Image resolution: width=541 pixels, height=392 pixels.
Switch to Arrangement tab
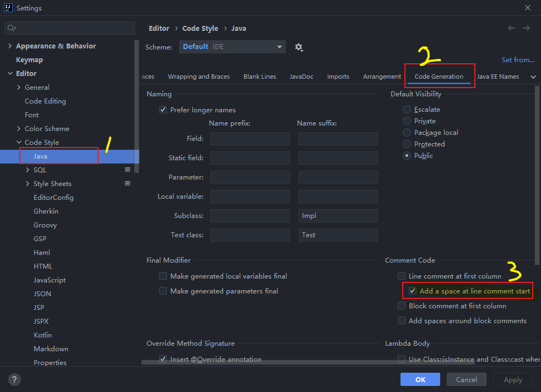tap(382, 77)
